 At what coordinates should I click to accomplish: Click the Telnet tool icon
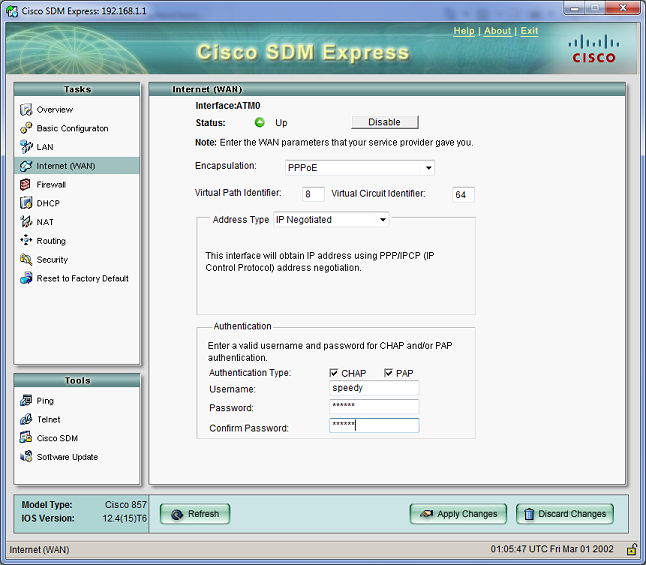tap(26, 419)
